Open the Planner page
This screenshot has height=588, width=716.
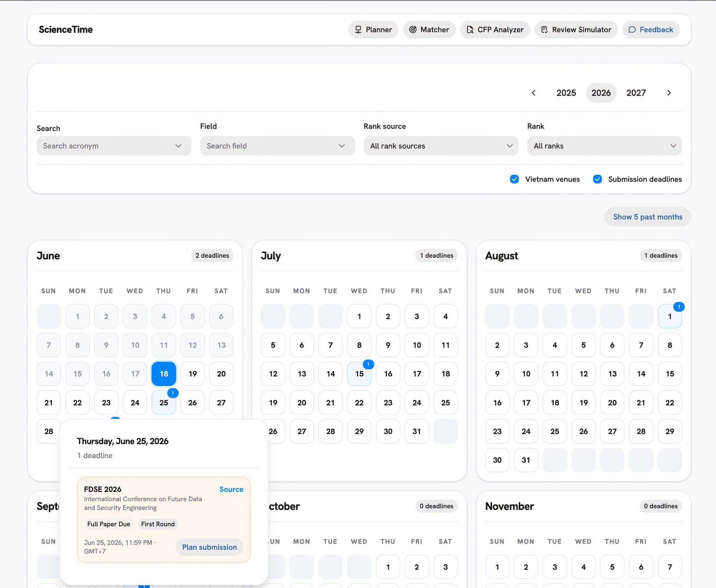(373, 30)
